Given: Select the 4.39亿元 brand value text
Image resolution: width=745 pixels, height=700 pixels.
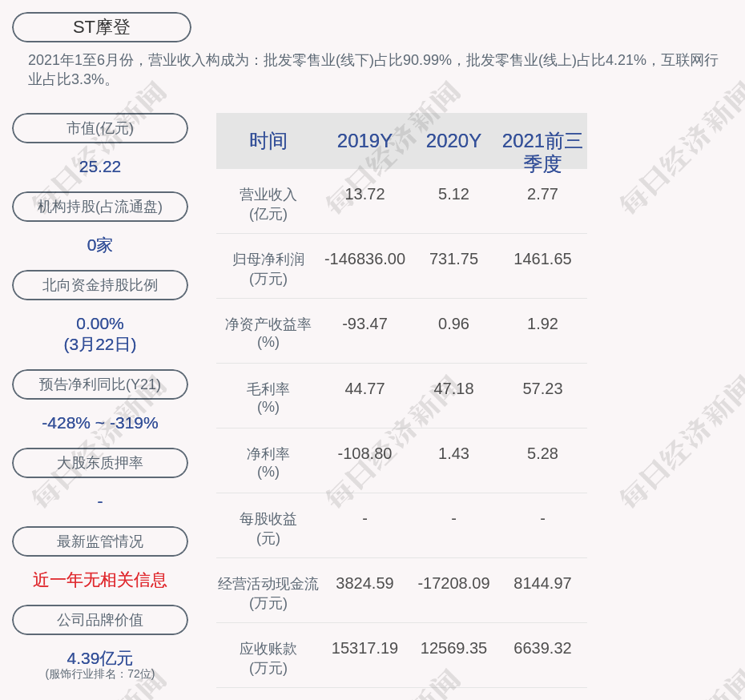Looking at the screenshot, I should (100, 658).
